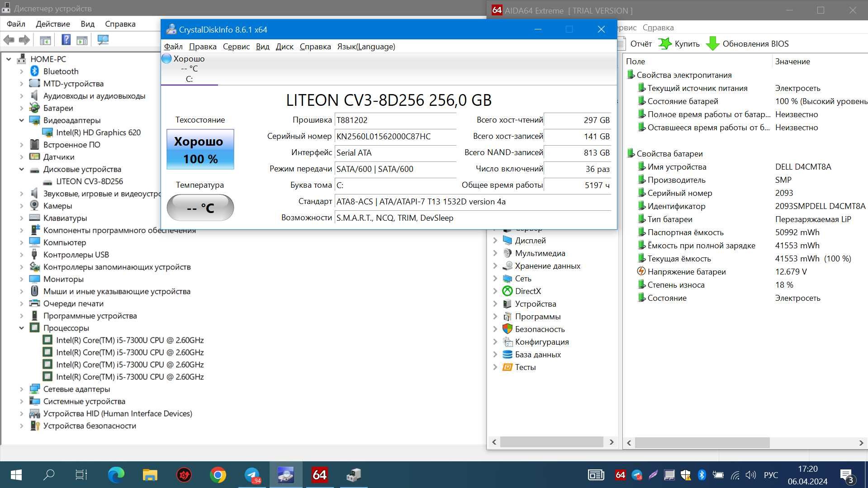Viewport: 868px width, 488px height.
Task: Collapse the Видеоадаптеры category
Action: point(21,120)
